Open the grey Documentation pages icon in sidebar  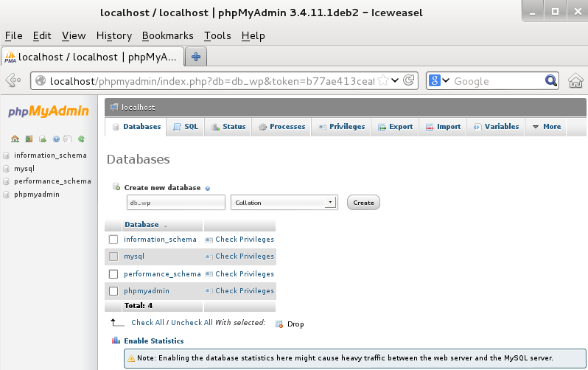(67, 139)
